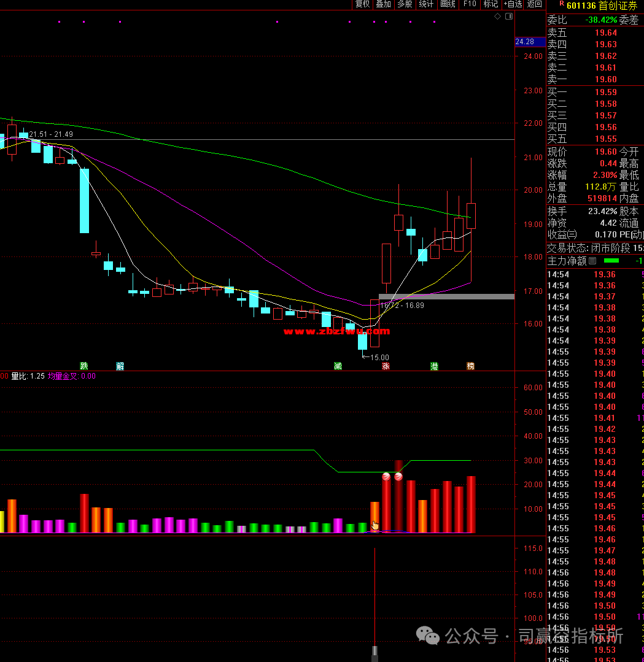
Task: Click the 买一 19.59 order row
Action: click(x=595, y=92)
